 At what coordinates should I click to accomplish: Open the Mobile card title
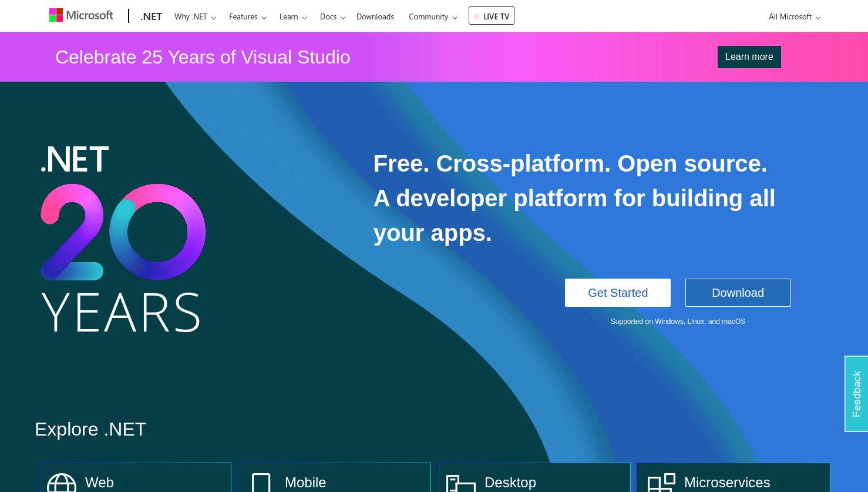305,483
